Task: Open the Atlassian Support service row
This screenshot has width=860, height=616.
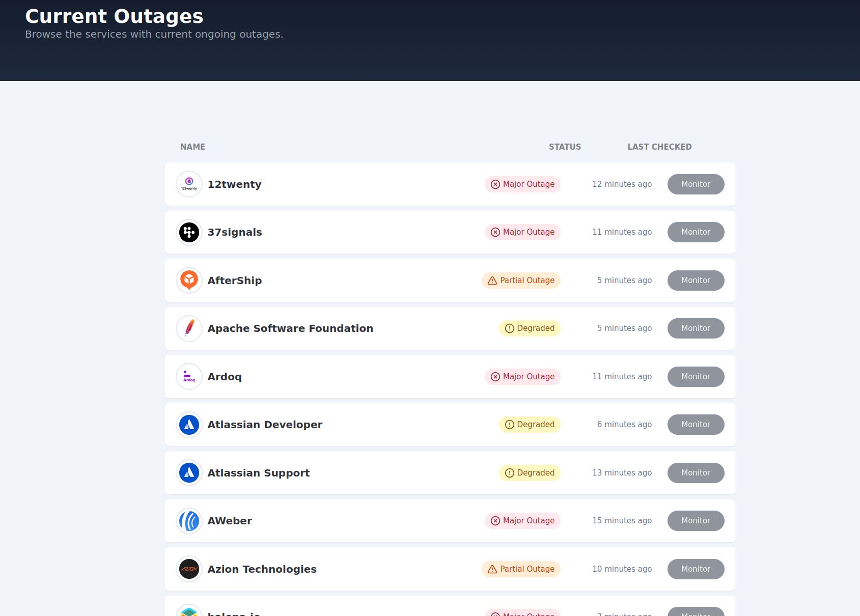Action: click(258, 472)
